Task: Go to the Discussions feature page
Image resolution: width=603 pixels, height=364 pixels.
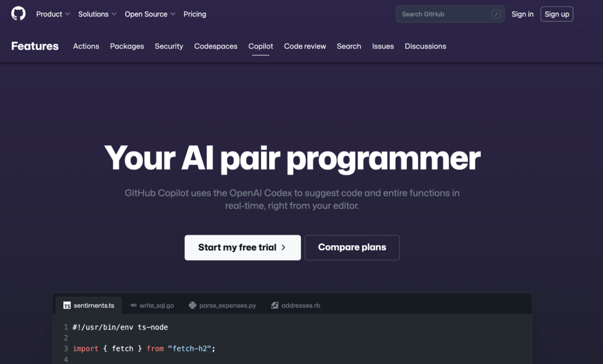Action: 425,46
